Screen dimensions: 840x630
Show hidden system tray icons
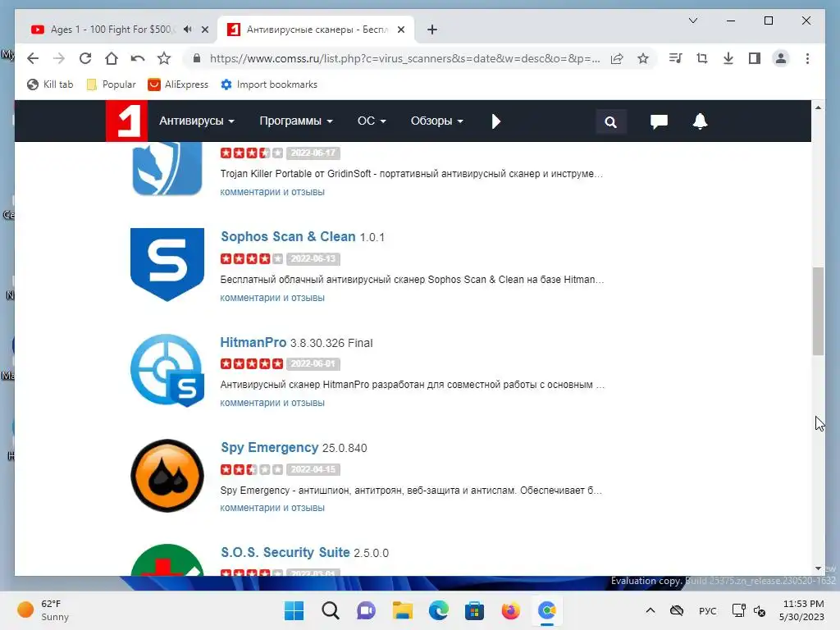pos(651,610)
